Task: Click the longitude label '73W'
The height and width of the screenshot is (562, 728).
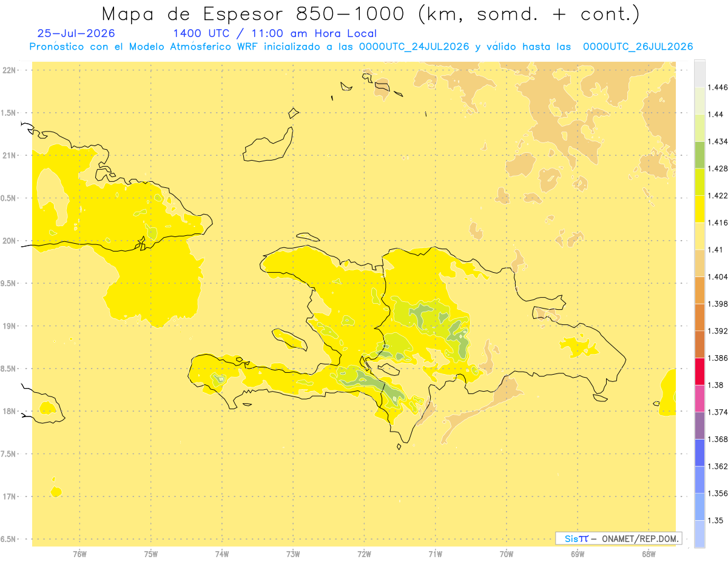Action: coord(293,554)
